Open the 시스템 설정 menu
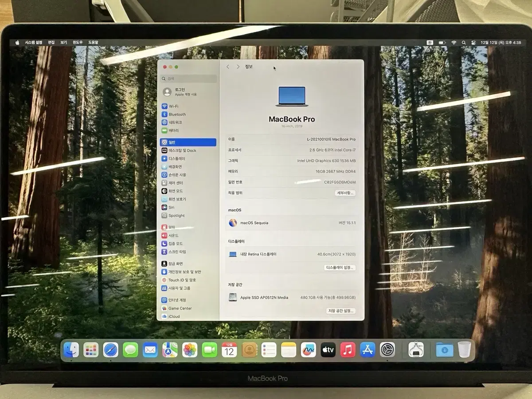The height and width of the screenshot is (399, 532). point(34,43)
